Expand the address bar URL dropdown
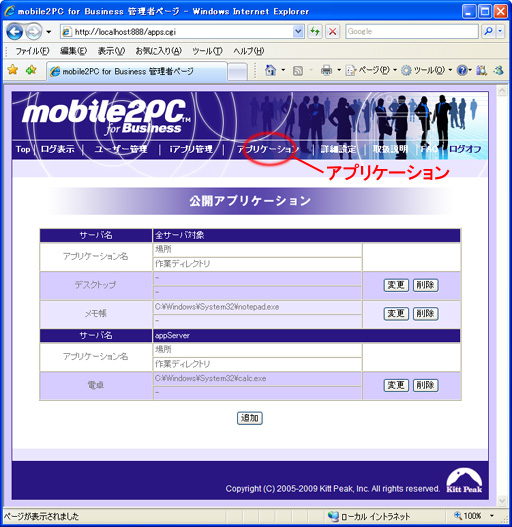Viewport: 512px width, 527px height. pos(298,32)
